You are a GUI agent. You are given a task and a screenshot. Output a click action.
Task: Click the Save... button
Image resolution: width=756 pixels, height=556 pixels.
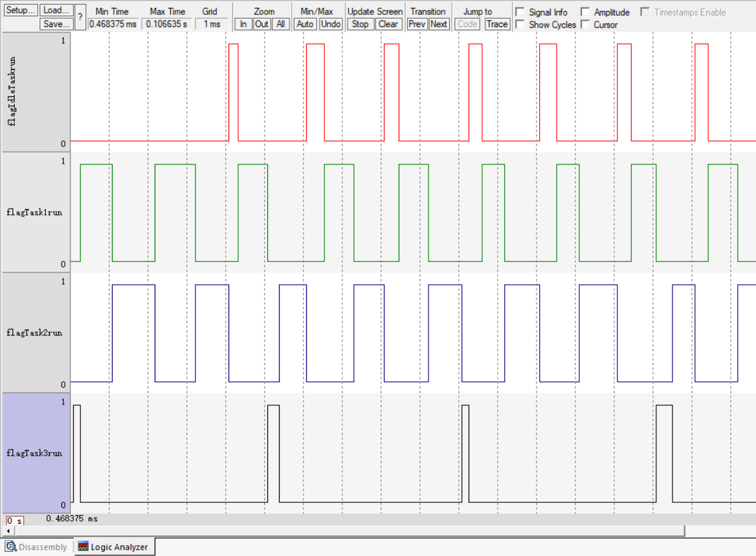point(56,24)
